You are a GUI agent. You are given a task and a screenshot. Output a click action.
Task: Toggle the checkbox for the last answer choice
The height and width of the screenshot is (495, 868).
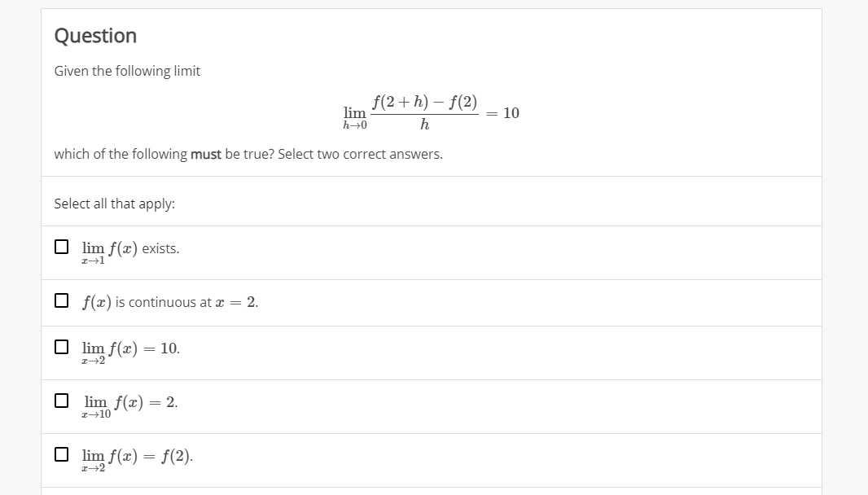coord(60,453)
